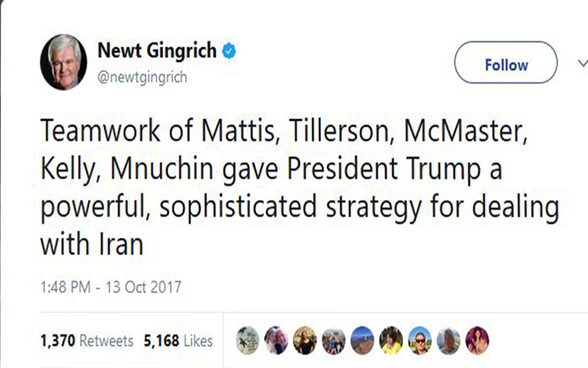Click the Follow button

click(x=506, y=63)
